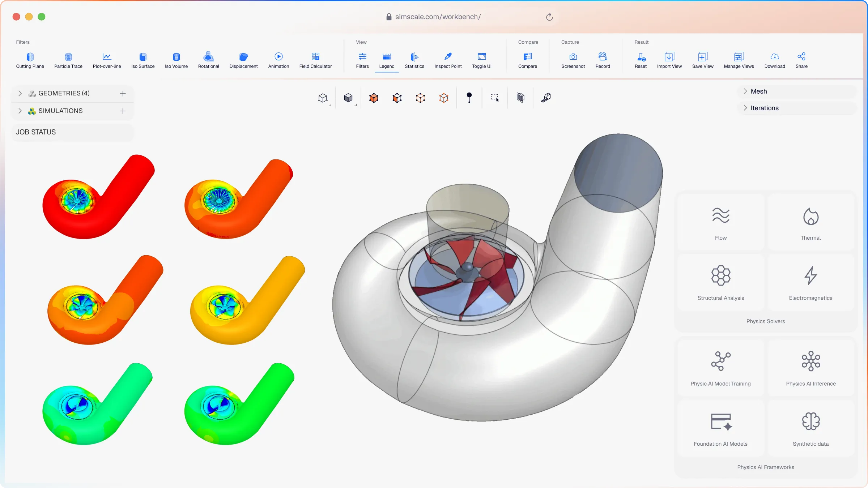Expand the SIMULATIONS tree
The height and width of the screenshot is (488, 868).
click(x=20, y=111)
